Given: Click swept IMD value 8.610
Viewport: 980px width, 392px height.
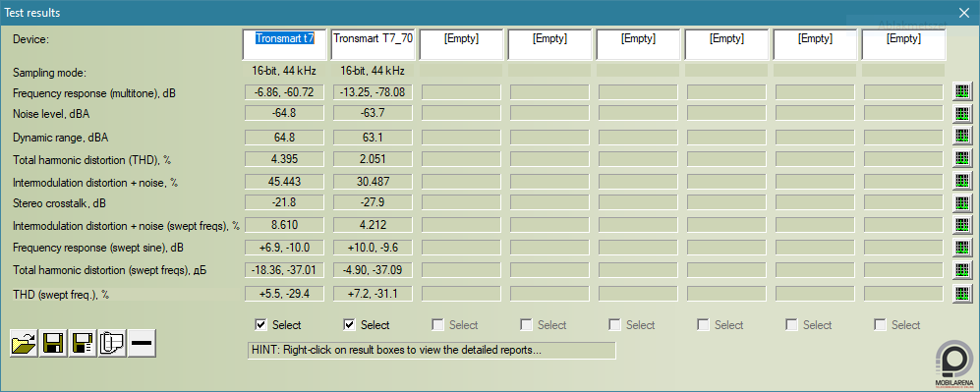Looking at the screenshot, I should 284,225.
